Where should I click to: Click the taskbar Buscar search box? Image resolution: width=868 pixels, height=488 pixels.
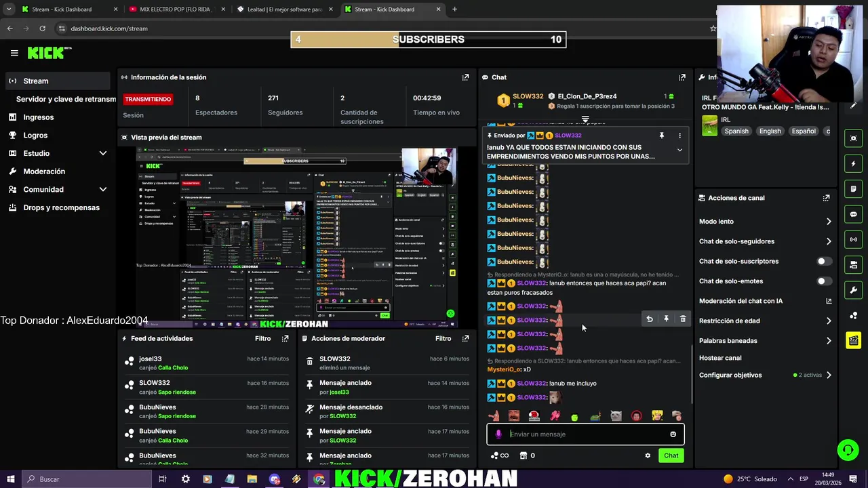[x=87, y=479]
